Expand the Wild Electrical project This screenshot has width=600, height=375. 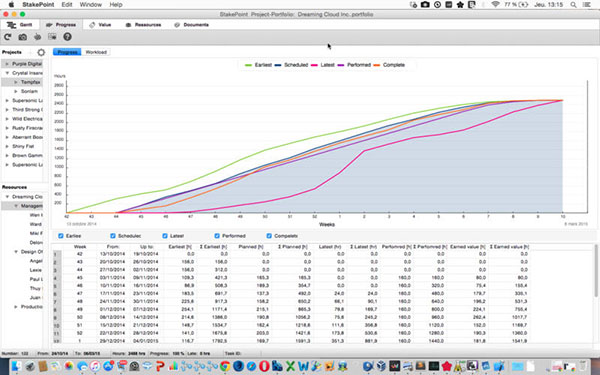(7, 119)
